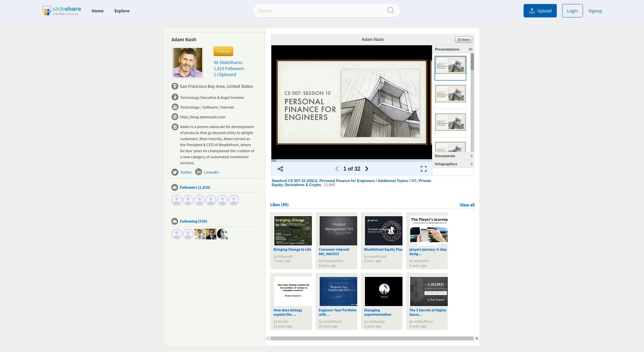Screen dimensions: 644x352
Task: Open the SlideShare logo homepage
Action: 61,11
